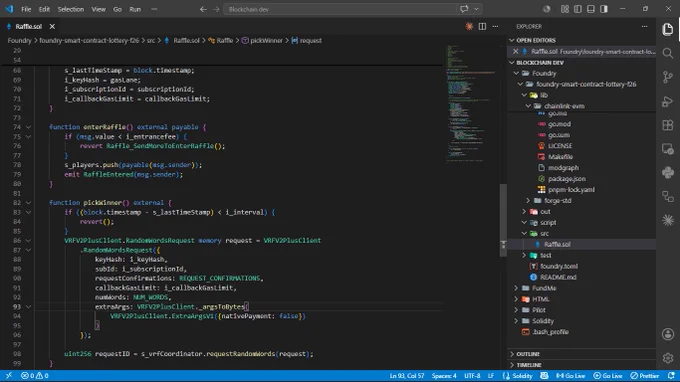The width and height of the screenshot is (680, 382).
Task: Open the Python view in activity bar
Action: pos(668,173)
